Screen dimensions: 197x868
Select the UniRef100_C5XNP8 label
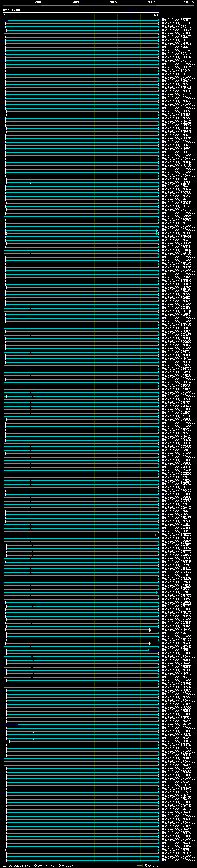pyautogui.click(x=177, y=389)
